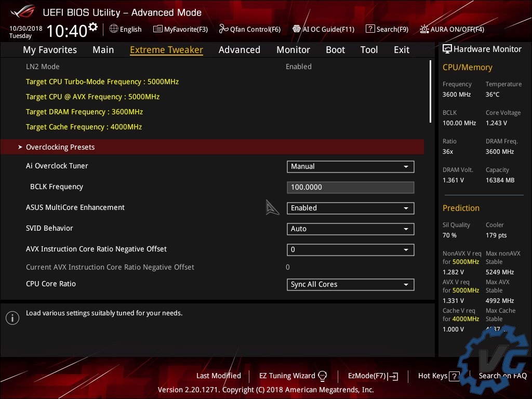Image resolution: width=532 pixels, height=399 pixels.
Task: Switch to the Advanced tab
Action: click(239, 50)
